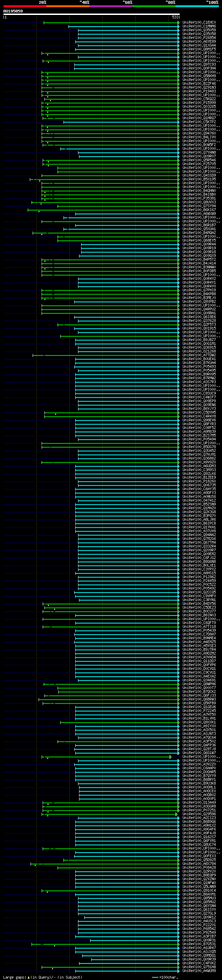222x980 pixels.
Task: Select label UniRef100_C5KTP2
Action: 199,122
